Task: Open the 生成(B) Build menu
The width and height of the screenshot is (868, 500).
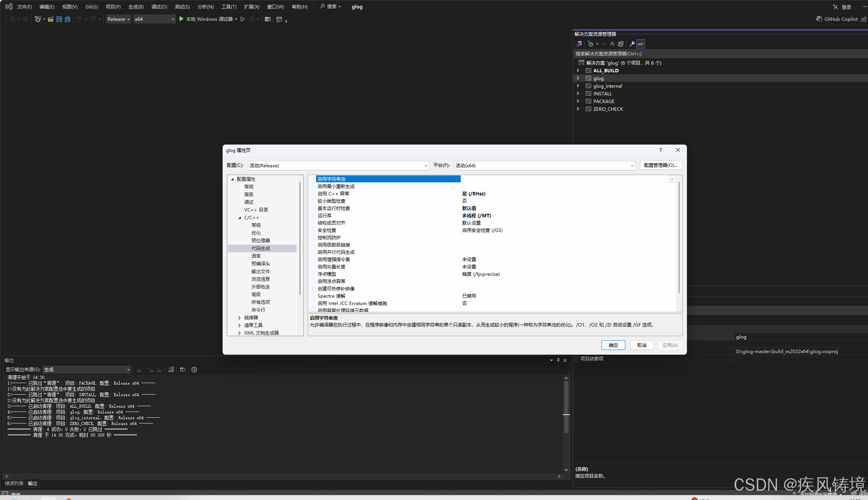Action: click(136, 7)
